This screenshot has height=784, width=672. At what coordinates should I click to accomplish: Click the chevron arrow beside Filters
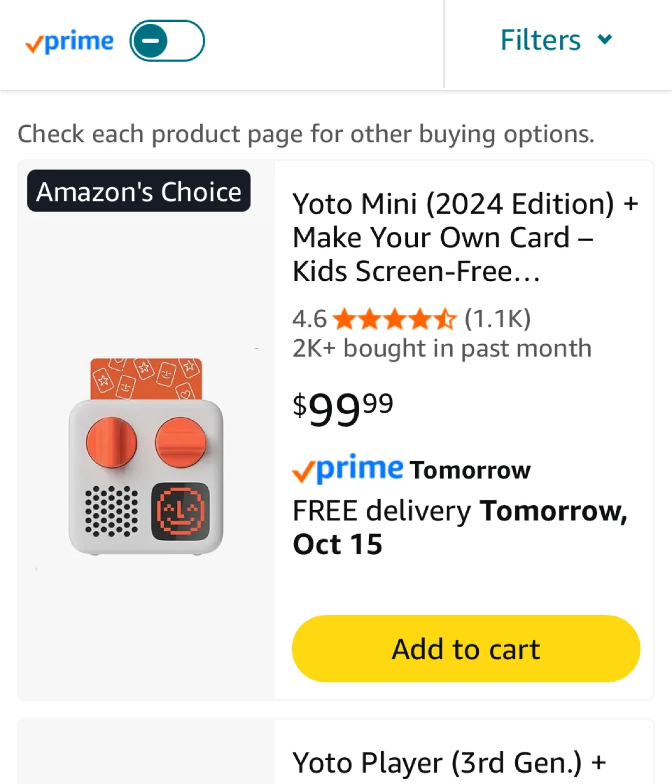[605, 39]
